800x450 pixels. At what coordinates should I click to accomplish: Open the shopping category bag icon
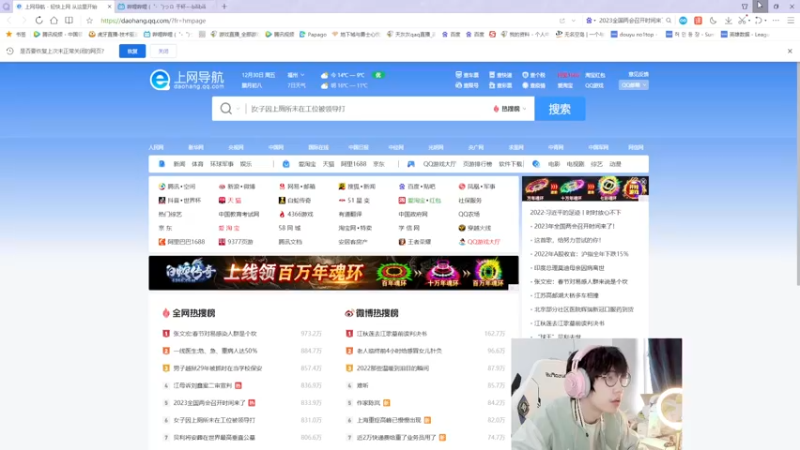click(x=286, y=164)
